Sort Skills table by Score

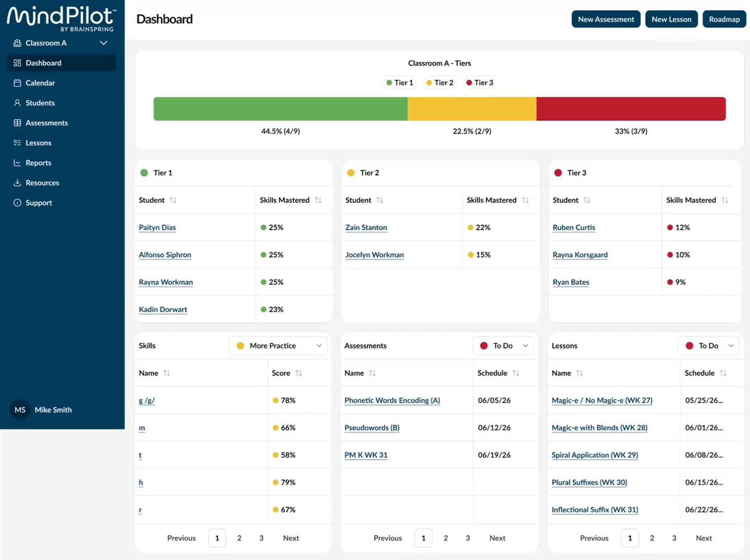click(299, 373)
